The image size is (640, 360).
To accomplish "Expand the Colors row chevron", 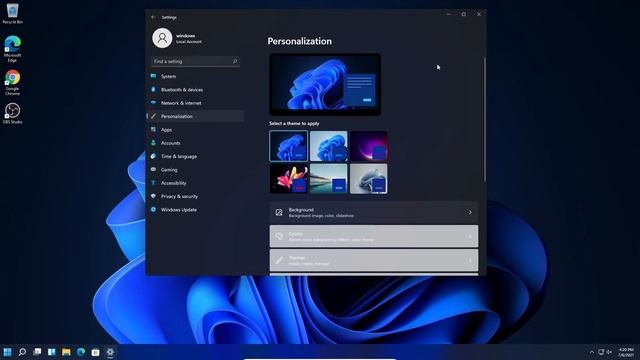I will coord(470,236).
